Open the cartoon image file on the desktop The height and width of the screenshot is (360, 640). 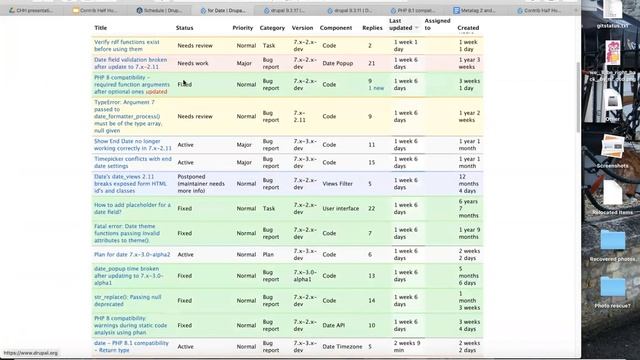(x=613, y=53)
